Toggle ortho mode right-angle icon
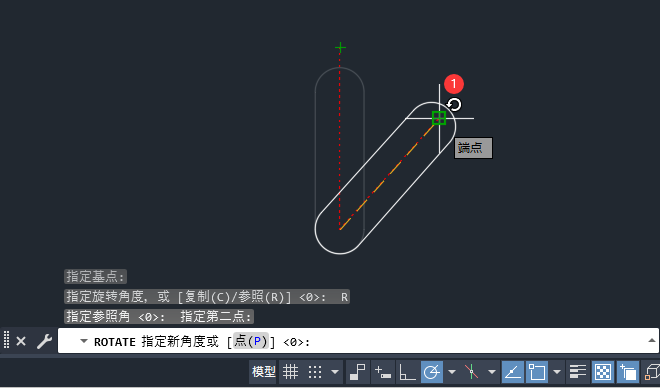This screenshot has height=388, width=660. tap(407, 372)
